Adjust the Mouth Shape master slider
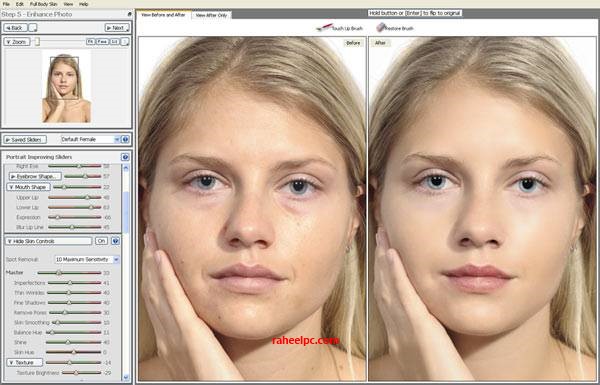Image resolution: width=600 pixels, height=385 pixels. click(x=77, y=187)
